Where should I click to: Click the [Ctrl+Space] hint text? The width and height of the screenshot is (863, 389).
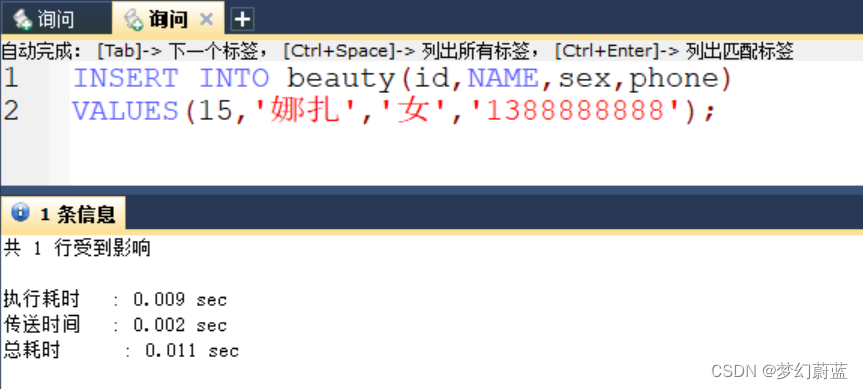tap(340, 52)
